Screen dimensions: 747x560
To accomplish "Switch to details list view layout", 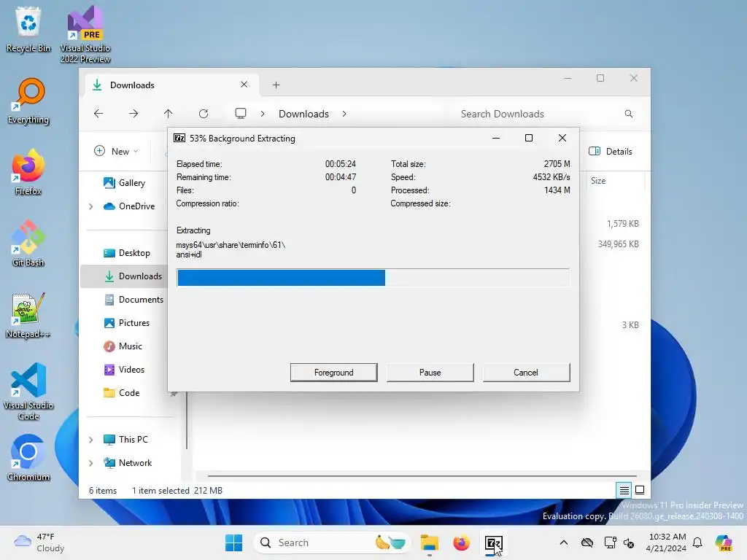I will pos(624,490).
